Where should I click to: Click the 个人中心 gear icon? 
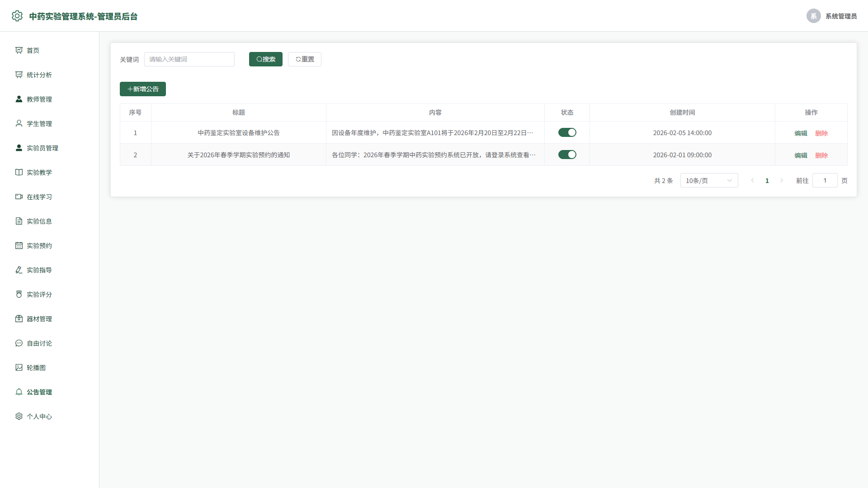coord(19,416)
